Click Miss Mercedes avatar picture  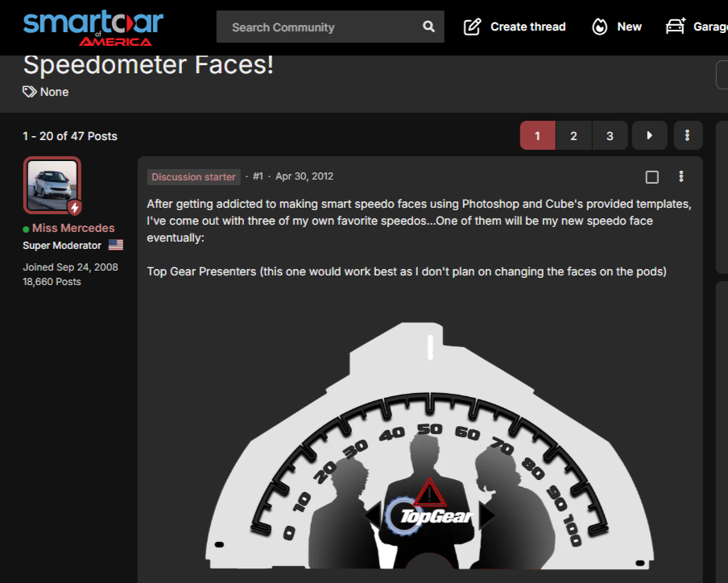pyautogui.click(x=52, y=184)
